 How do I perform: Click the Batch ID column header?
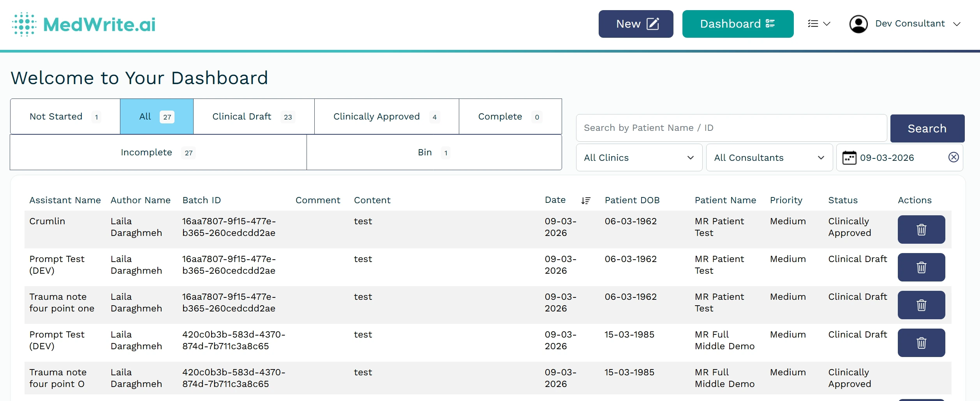(x=201, y=200)
